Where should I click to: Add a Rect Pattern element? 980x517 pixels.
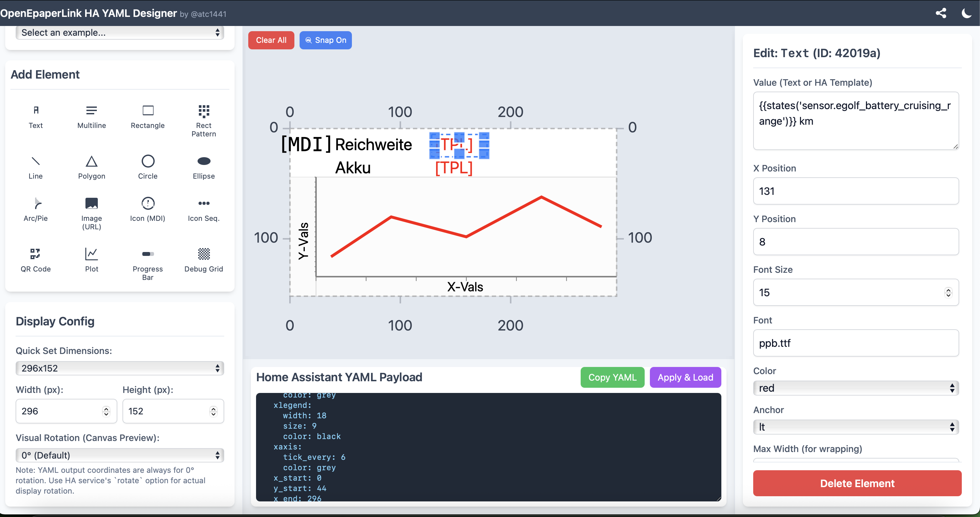click(x=203, y=120)
